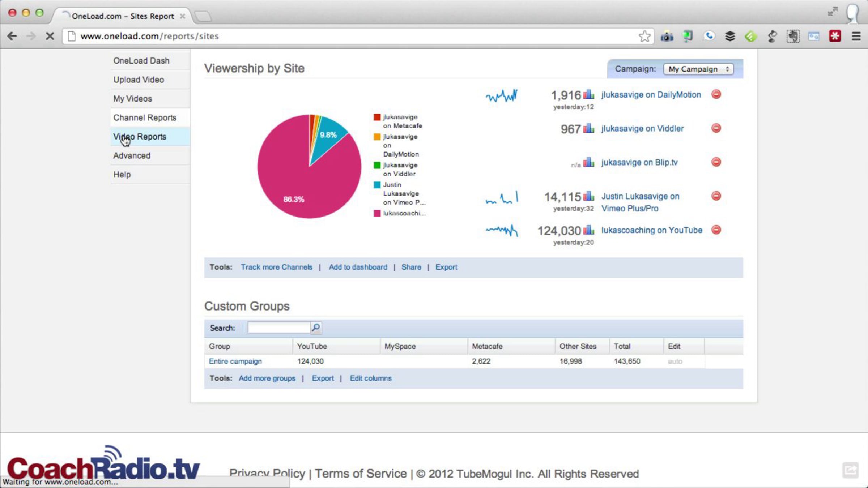The width and height of the screenshot is (868, 488).
Task: Open the My Campaign dropdown
Action: (698, 69)
